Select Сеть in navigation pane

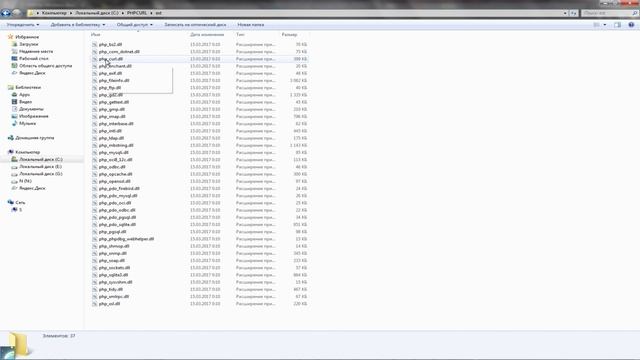click(20, 202)
